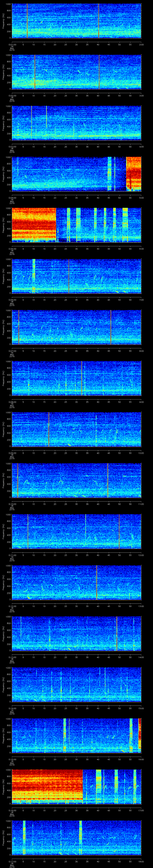Click the spectrogram panel starting at 0:06:00
153x868 pixels.
[77, 276]
